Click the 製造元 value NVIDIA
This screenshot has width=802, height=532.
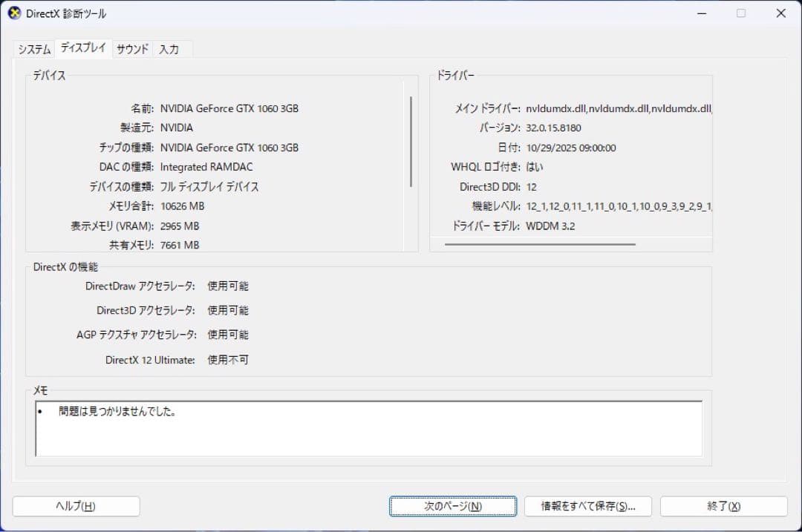pos(177,128)
